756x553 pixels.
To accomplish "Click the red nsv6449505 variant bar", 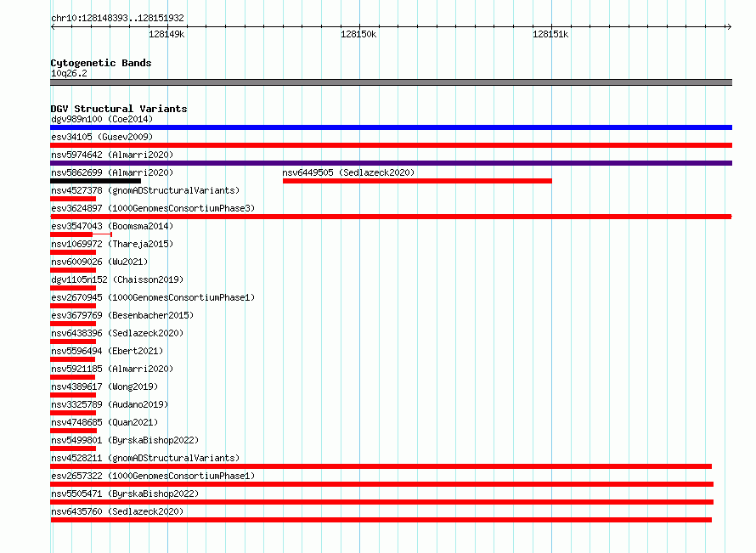I will point(417,181).
